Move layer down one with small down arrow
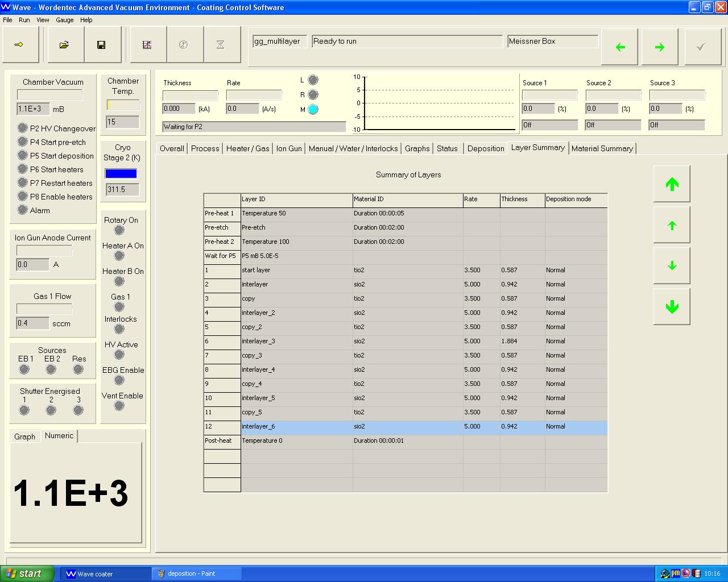The width and height of the screenshot is (728, 582). coord(672,266)
